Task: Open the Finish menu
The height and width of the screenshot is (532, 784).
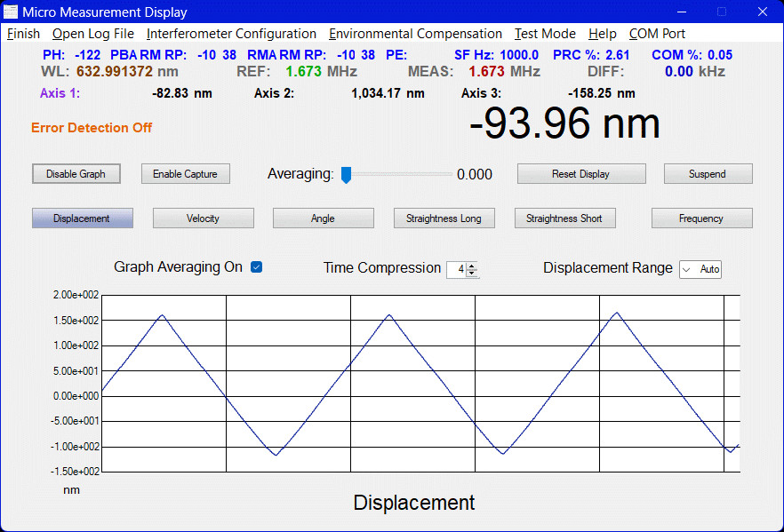Action: click(x=23, y=34)
